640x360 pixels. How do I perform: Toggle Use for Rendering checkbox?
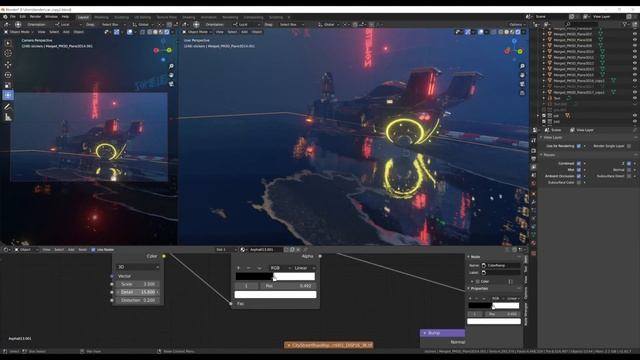(579, 146)
